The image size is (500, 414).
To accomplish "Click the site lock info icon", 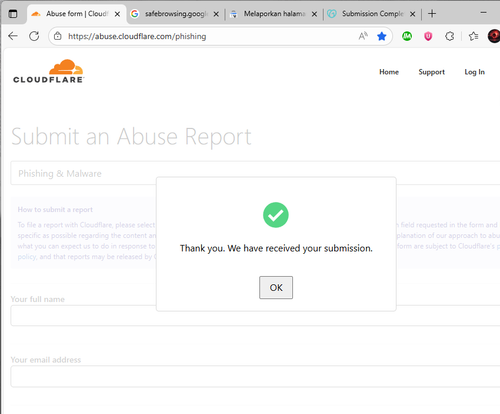I will point(58,36).
